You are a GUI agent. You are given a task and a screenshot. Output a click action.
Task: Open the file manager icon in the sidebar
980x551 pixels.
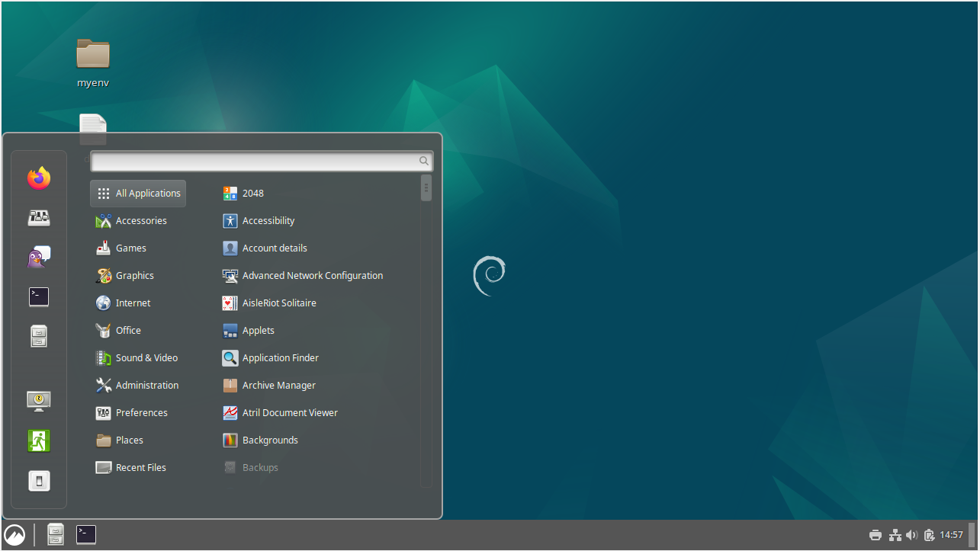[x=38, y=336]
